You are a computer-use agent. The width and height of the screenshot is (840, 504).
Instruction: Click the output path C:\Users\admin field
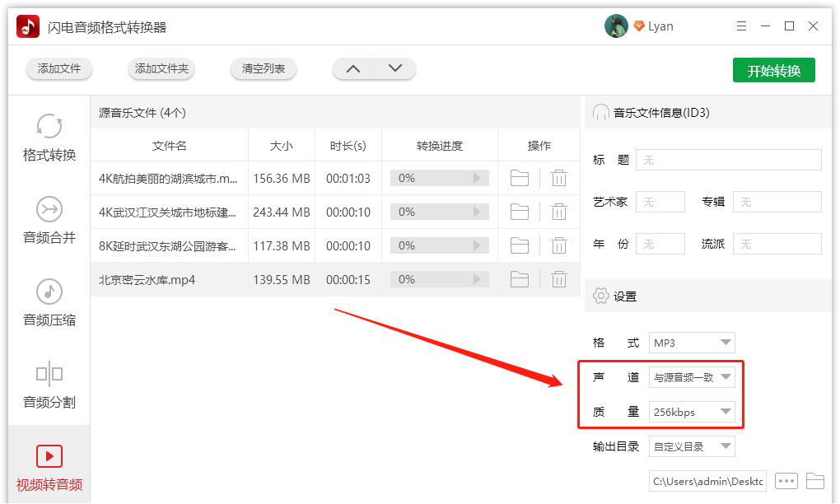point(707,481)
